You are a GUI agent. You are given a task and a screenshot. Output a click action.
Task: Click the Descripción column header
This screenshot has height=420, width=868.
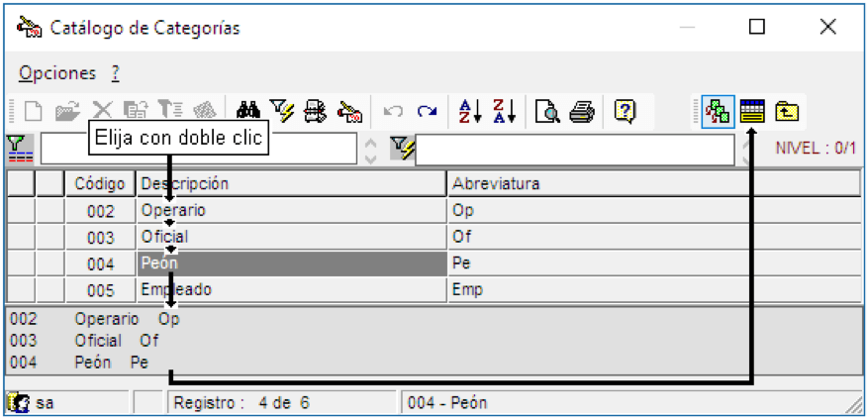point(292,183)
